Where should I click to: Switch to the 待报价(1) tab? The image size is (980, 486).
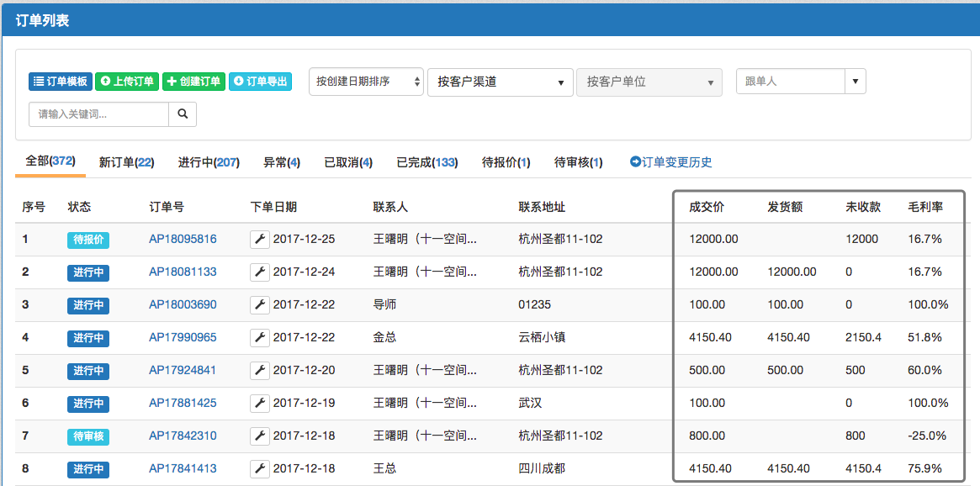tap(506, 162)
